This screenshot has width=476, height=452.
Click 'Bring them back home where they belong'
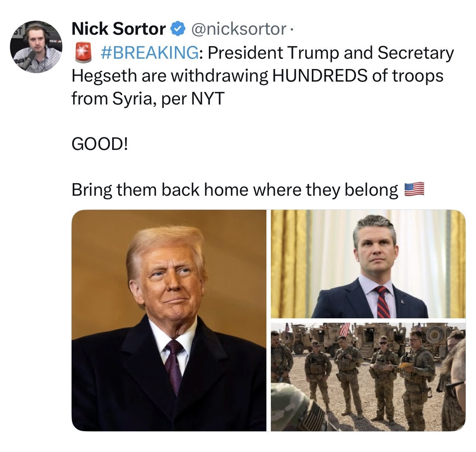(235, 190)
